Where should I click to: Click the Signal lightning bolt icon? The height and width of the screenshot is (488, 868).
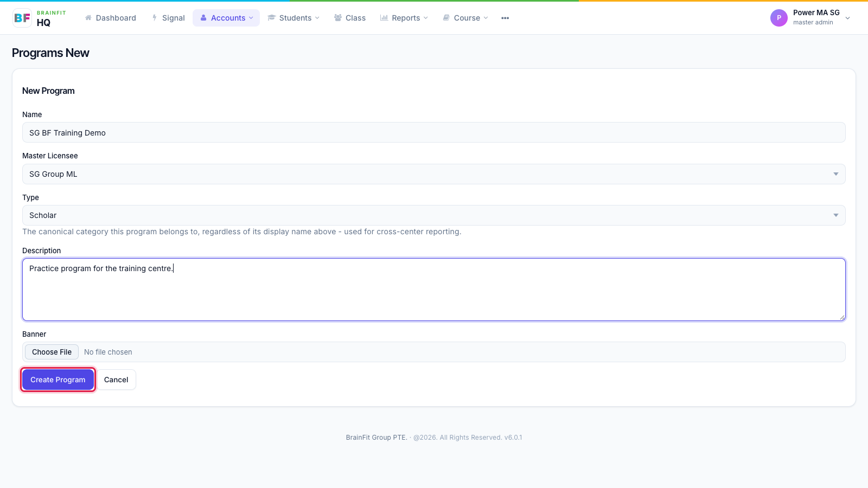click(155, 18)
